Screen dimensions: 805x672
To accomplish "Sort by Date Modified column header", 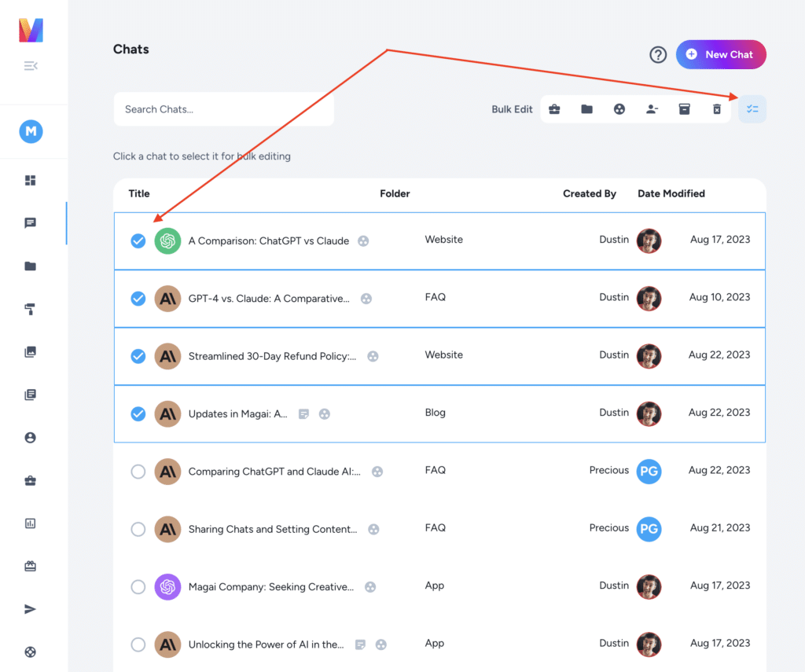I will [x=671, y=193].
